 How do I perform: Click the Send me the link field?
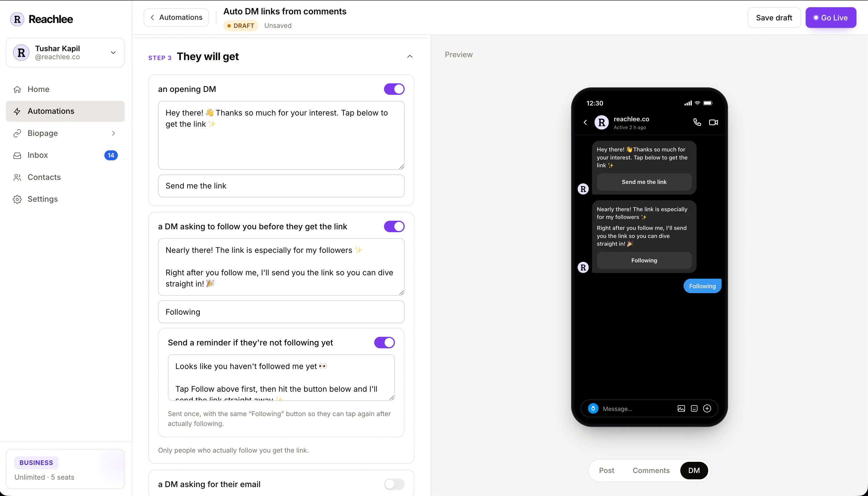(281, 186)
